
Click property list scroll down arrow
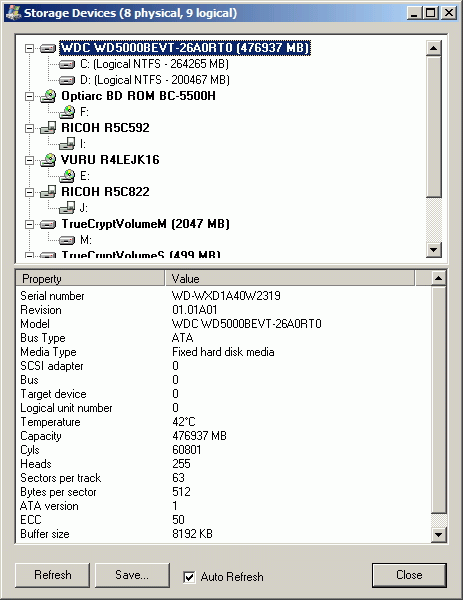pyautogui.click(x=439, y=534)
